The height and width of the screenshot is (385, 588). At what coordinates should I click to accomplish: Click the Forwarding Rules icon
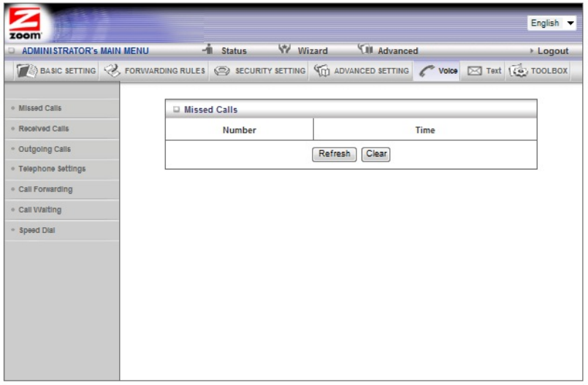click(x=112, y=70)
